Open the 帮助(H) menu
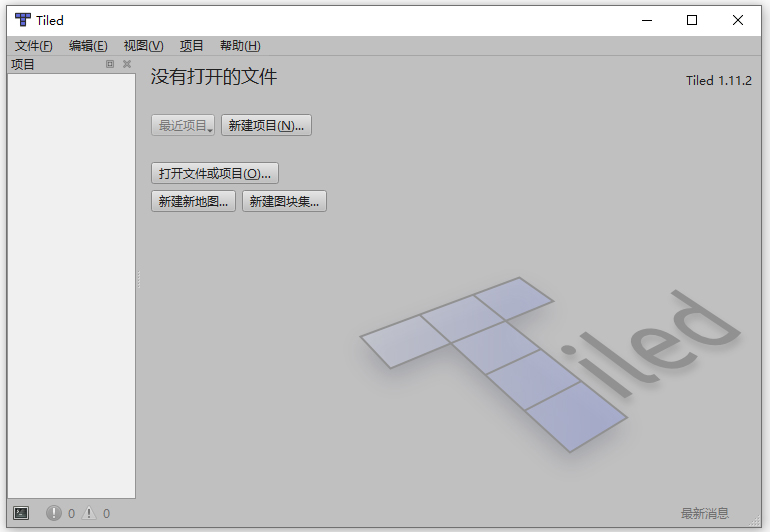 click(x=240, y=46)
